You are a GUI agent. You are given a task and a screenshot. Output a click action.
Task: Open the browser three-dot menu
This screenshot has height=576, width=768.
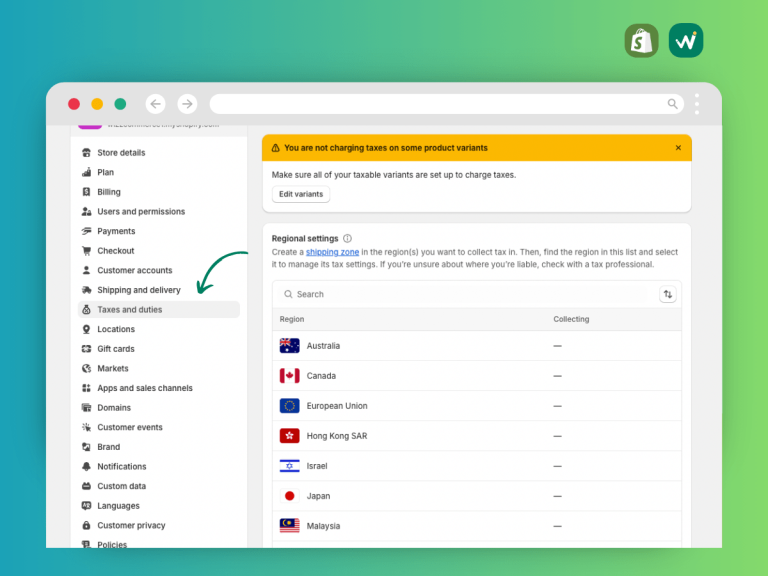tap(696, 104)
